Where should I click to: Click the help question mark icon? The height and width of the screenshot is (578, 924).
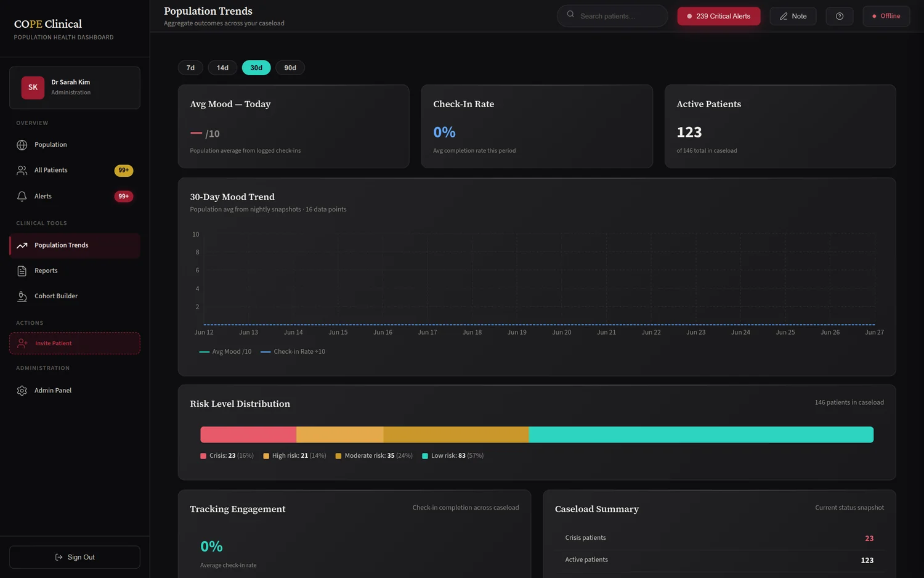point(840,16)
